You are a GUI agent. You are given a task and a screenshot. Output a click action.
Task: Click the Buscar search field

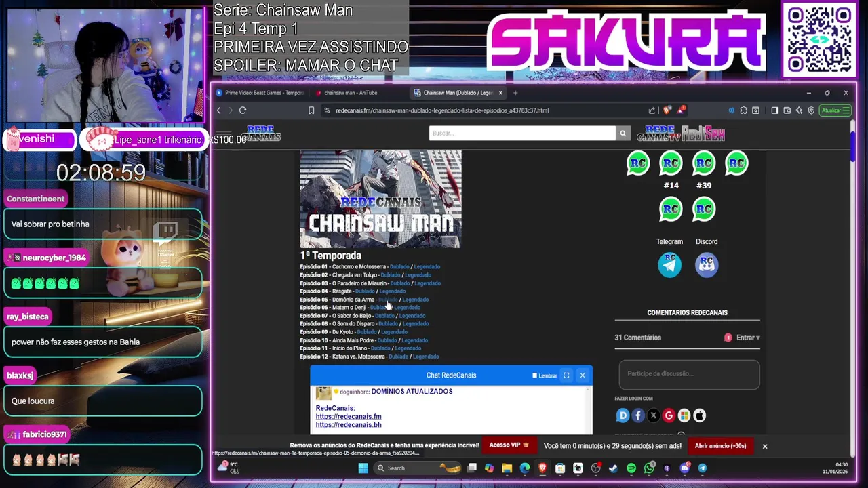522,133
